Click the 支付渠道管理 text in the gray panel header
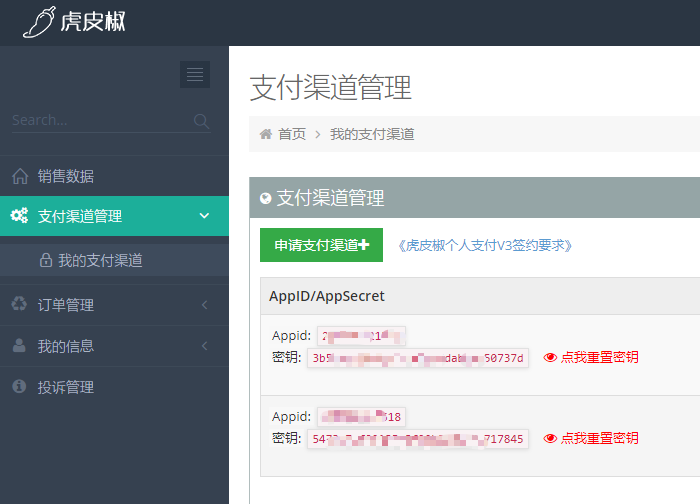Image resolution: width=700 pixels, height=504 pixels. coord(330,198)
